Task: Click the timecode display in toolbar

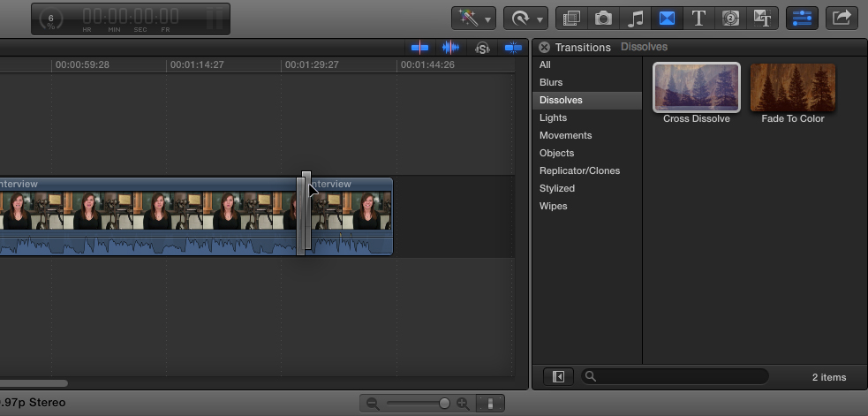Action: 131,19
